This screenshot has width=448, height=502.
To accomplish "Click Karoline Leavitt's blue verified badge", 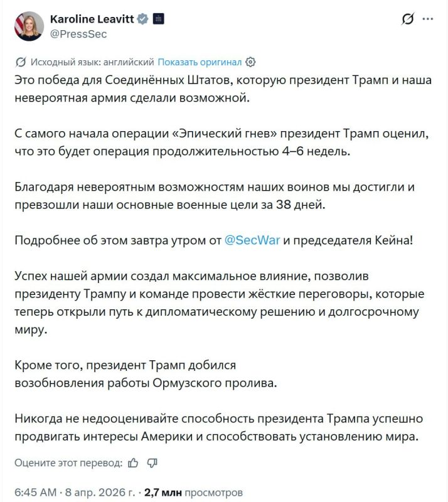I will tap(144, 19).
